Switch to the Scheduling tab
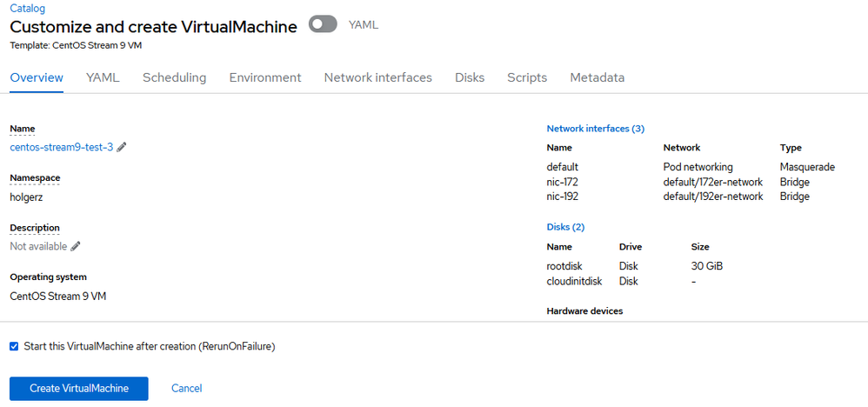The image size is (868, 407). click(x=174, y=77)
